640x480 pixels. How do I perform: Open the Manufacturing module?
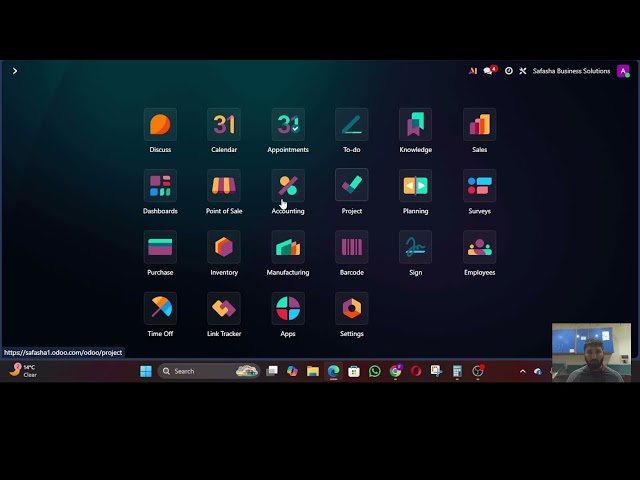[x=288, y=247]
